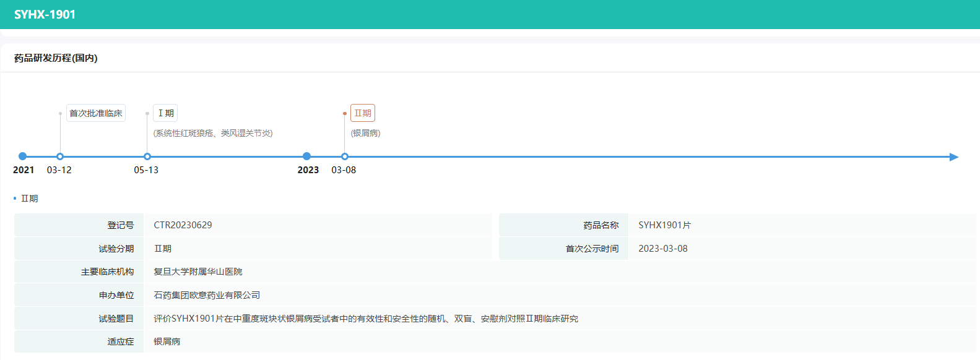Click the 2021 year dot on timeline

pos(22,156)
